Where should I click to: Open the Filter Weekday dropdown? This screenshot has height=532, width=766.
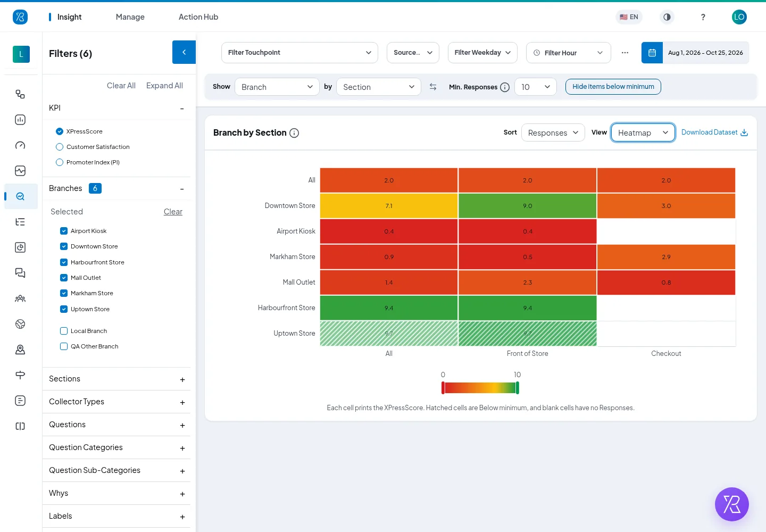pyautogui.click(x=482, y=53)
